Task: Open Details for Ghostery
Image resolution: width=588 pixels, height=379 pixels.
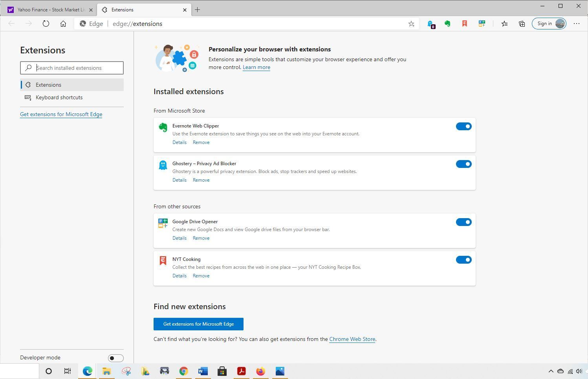Action: coord(180,180)
